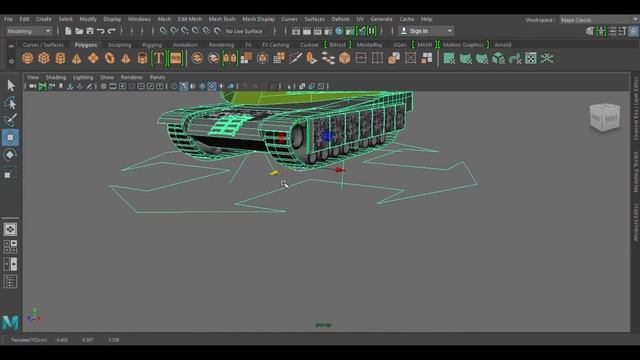This screenshot has width=640, height=360.
Task: Click the SVG import shelf icon
Action: (176, 58)
